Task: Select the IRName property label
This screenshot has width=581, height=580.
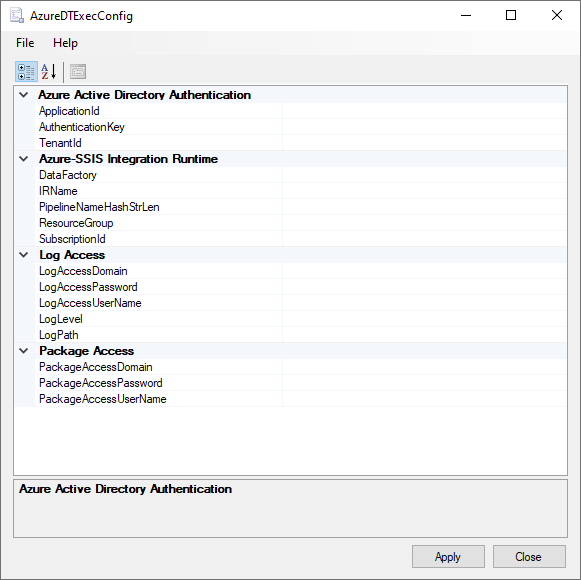Action: 58,191
